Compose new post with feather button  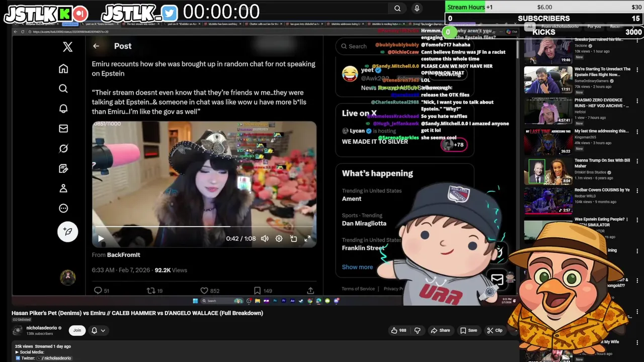pyautogui.click(x=68, y=231)
